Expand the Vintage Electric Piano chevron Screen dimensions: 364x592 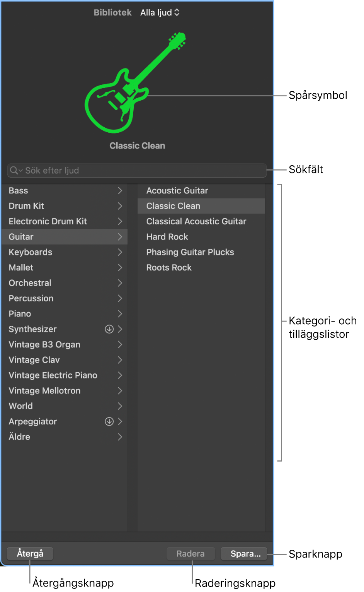pyautogui.click(x=120, y=375)
